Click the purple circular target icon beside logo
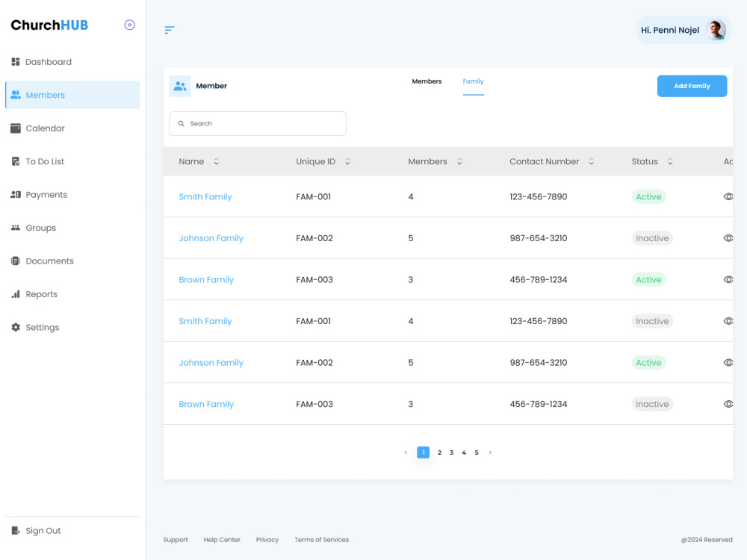Viewport: 747px width, 560px height. (x=129, y=25)
